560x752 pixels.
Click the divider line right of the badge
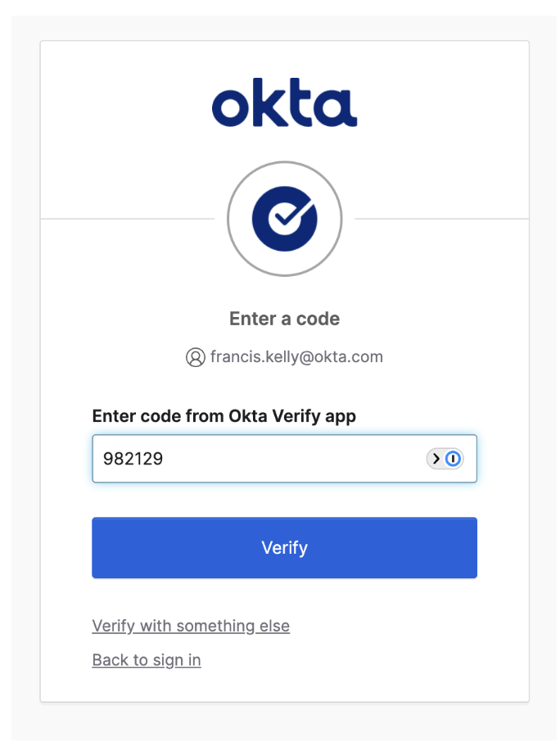(442, 219)
